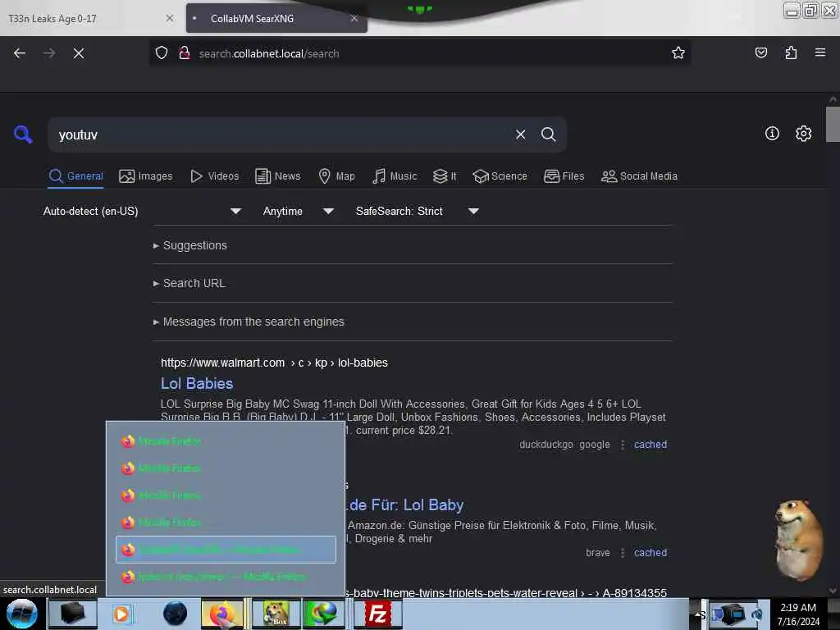Image resolution: width=840 pixels, height=630 pixels.
Task: Switch to the It category tab
Action: tap(445, 176)
